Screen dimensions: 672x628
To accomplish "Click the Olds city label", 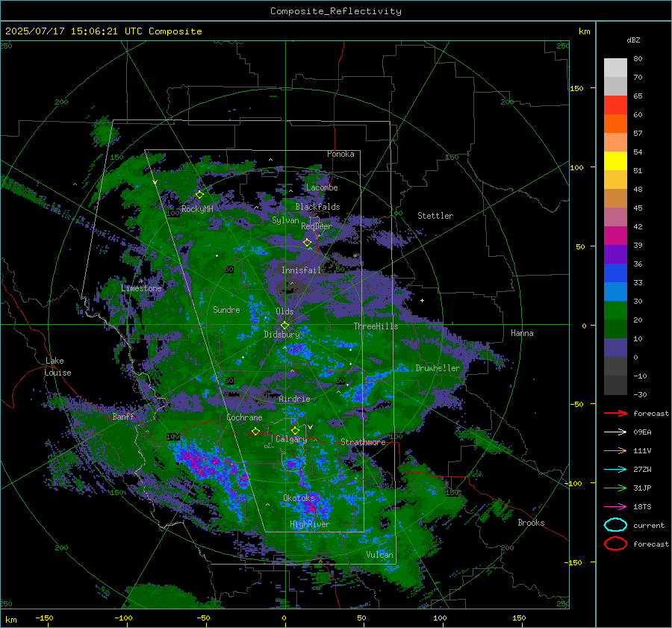I will click(284, 311).
